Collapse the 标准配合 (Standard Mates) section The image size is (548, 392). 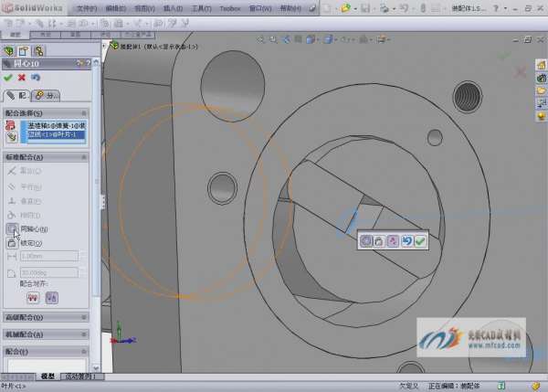click(x=86, y=157)
